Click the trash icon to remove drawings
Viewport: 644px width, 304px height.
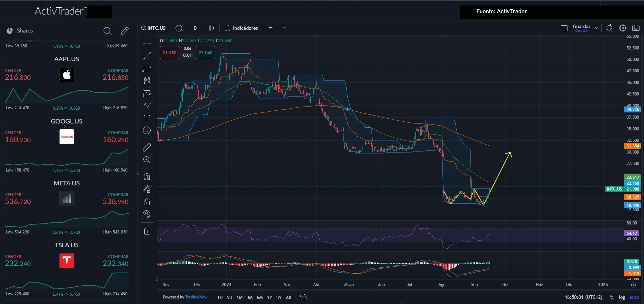(x=147, y=231)
